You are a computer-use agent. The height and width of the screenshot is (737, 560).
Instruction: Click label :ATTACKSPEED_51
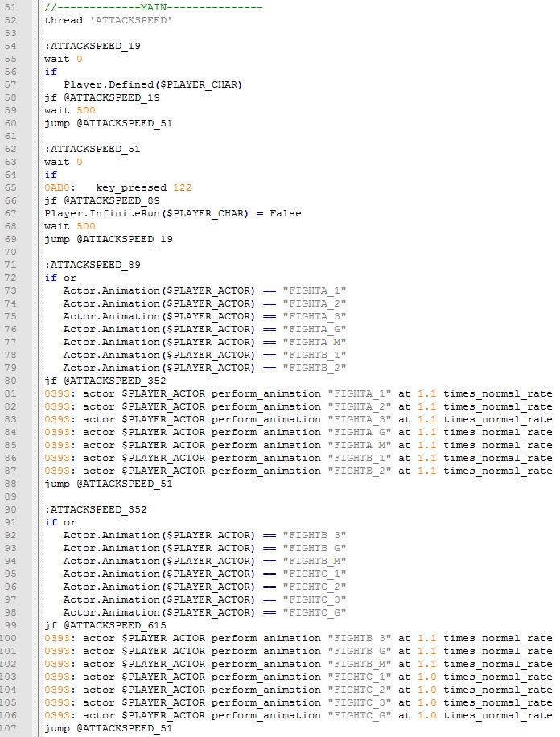93,149
